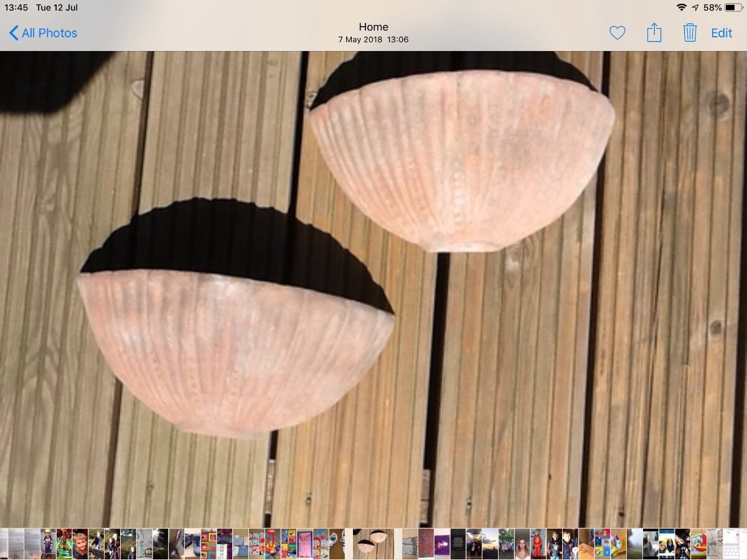Open the sunset sky thumbnail
This screenshot has width=747, height=560.
490,544
